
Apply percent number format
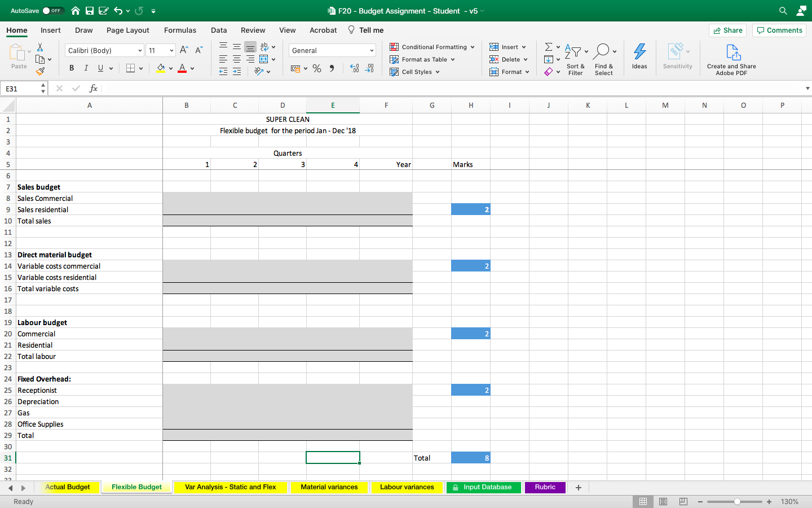[317, 68]
